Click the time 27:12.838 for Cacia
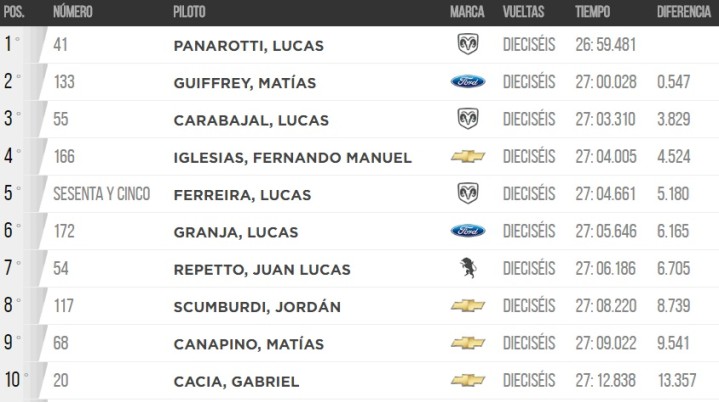719x403 pixels. point(605,381)
